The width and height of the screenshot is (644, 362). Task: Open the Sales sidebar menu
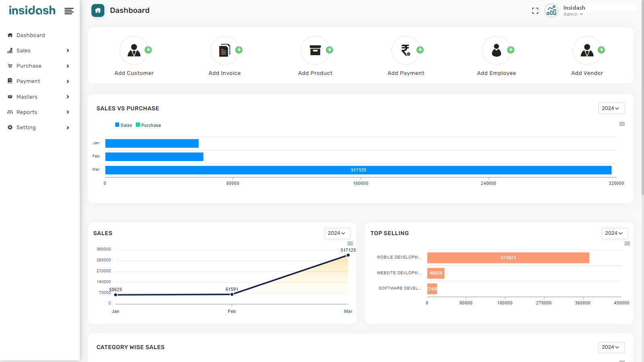[x=23, y=50]
